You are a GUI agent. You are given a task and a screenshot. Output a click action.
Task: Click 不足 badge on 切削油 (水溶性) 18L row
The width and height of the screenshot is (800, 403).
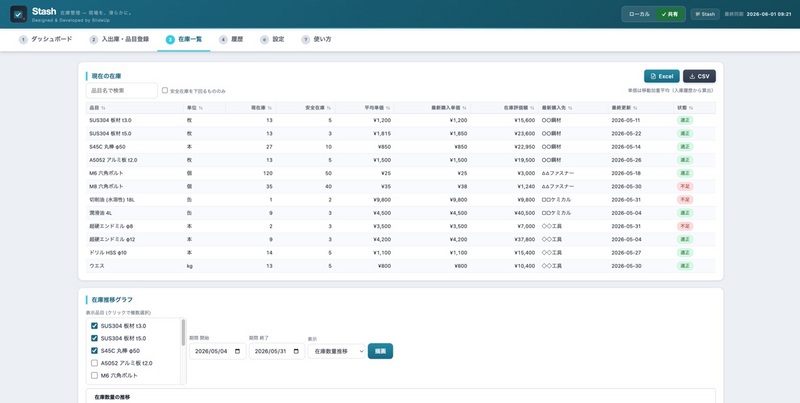685,200
